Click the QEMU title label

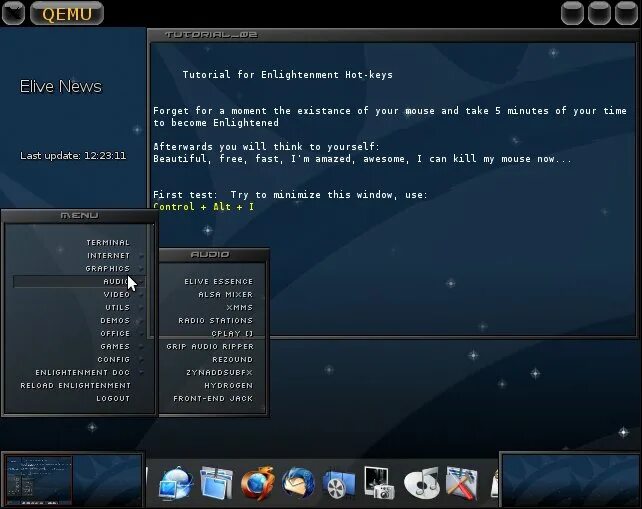[67, 14]
